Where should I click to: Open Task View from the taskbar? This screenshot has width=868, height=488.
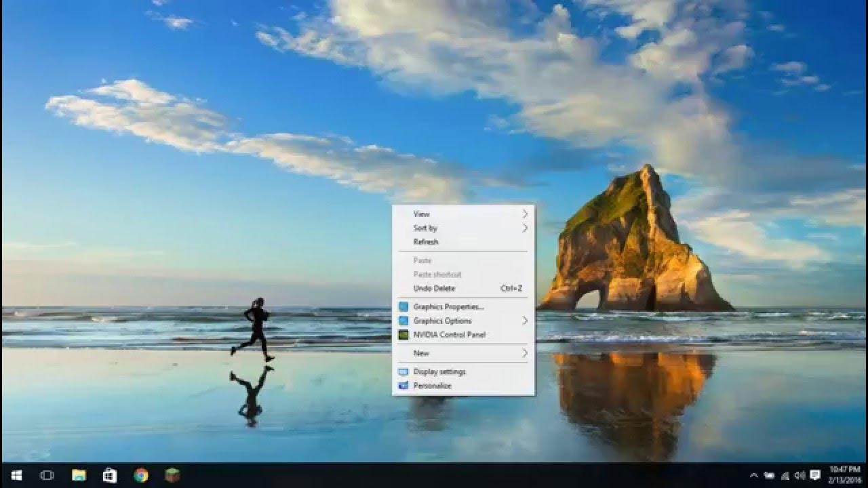(47, 476)
